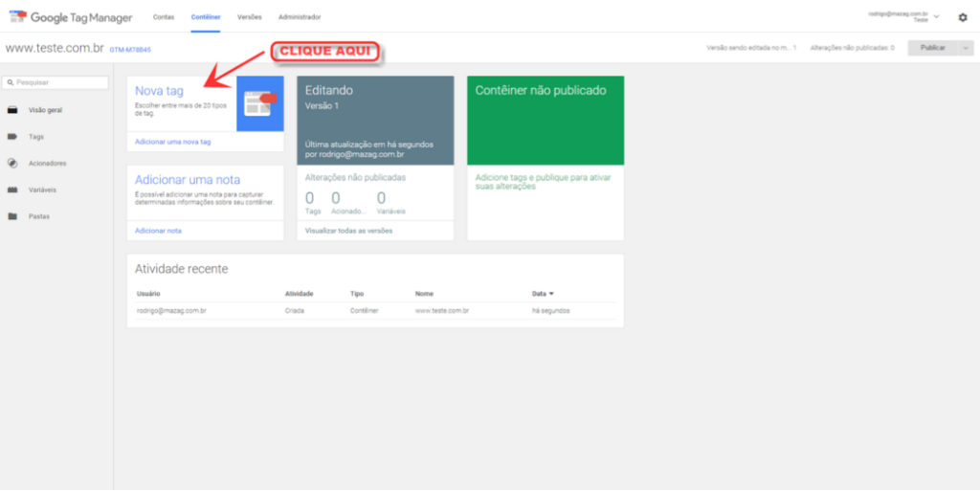Sort by the Data column arrow

click(551, 294)
